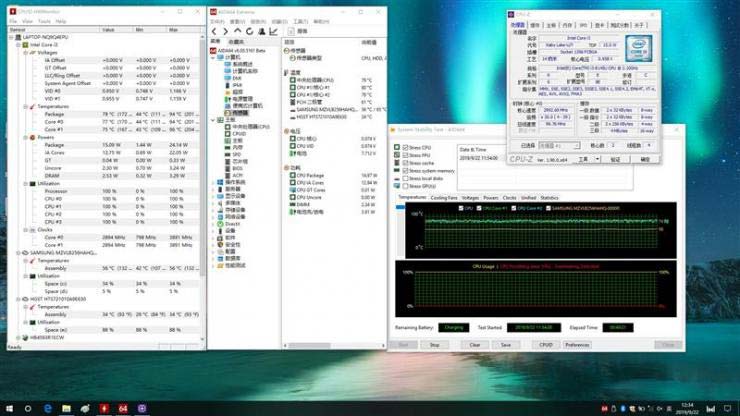Click the AIDA64 refresh icon
Image resolution: width=740 pixels, height=416 pixels.
pyautogui.click(x=249, y=32)
